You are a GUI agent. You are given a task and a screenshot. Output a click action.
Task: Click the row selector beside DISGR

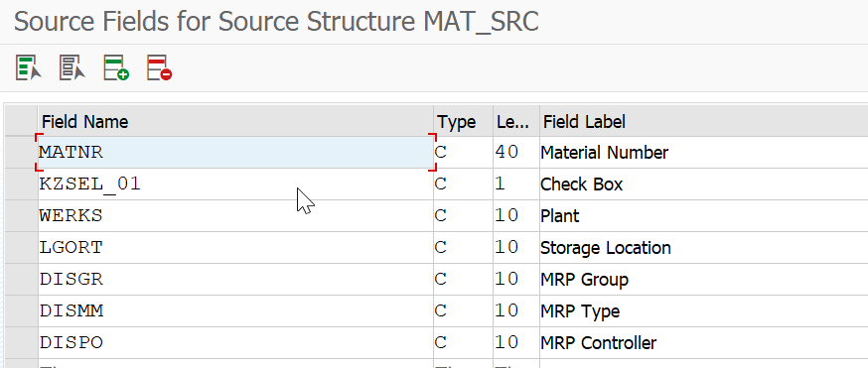point(21,279)
